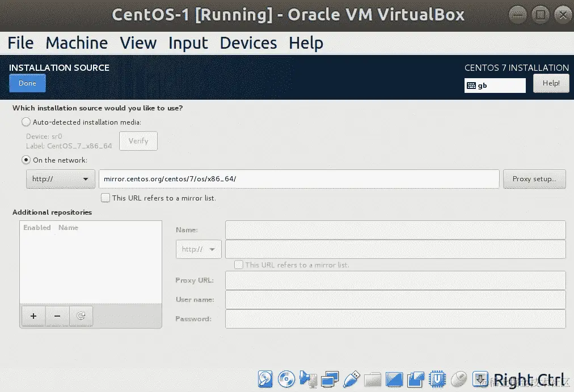
Task: Click the User name input field
Action: (x=395, y=300)
